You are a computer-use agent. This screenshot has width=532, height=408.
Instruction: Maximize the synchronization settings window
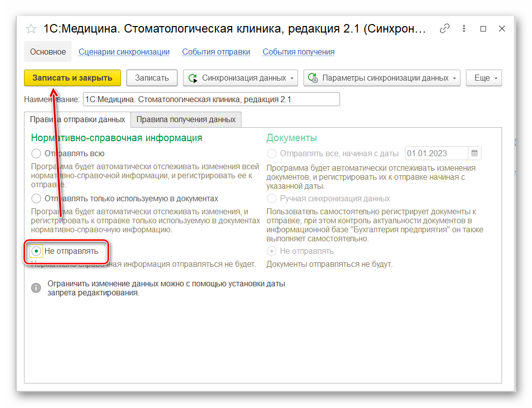click(x=483, y=29)
